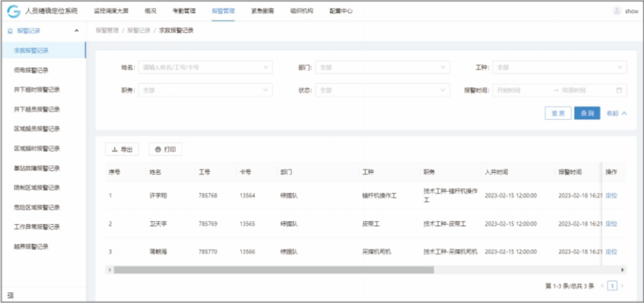Switch to the 概况 tab

click(x=150, y=11)
